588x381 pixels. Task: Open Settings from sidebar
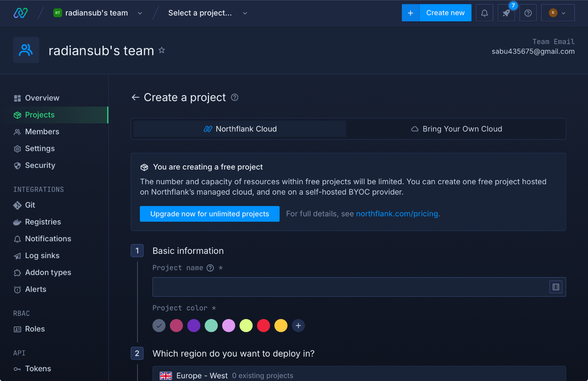54,149
